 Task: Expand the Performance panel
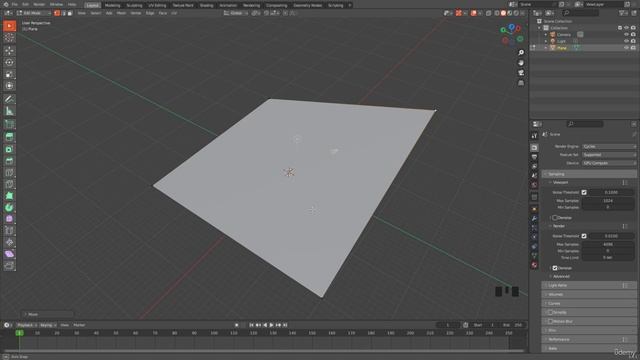[x=589, y=339]
